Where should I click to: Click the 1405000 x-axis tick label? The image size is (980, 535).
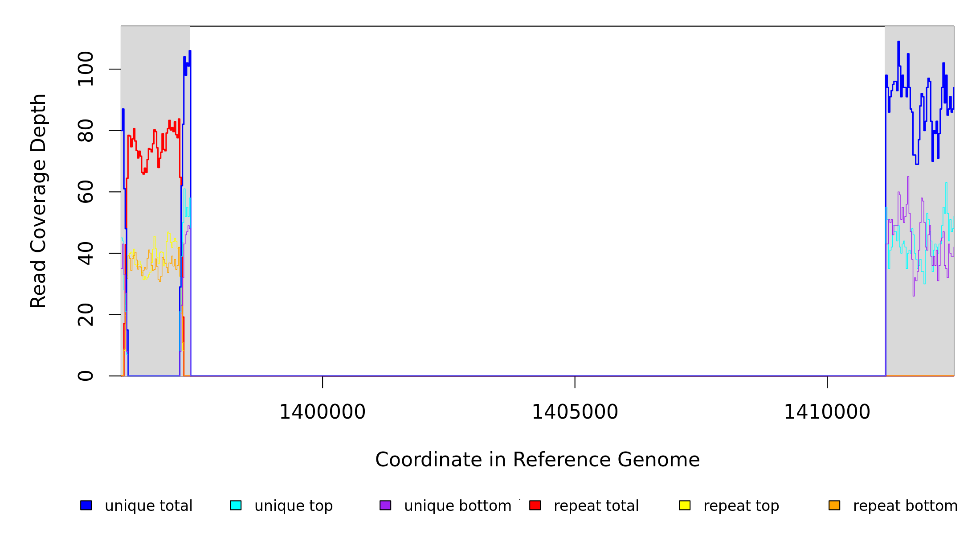[575, 412]
